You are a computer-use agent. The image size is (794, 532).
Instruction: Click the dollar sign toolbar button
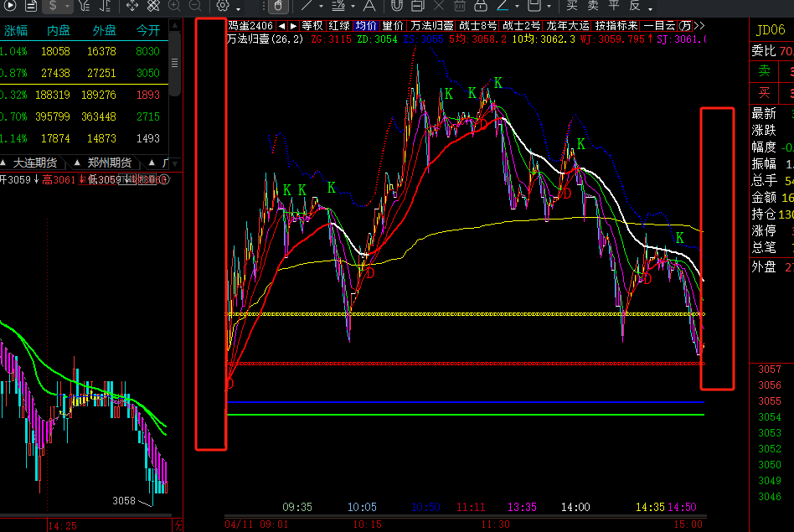53,6
